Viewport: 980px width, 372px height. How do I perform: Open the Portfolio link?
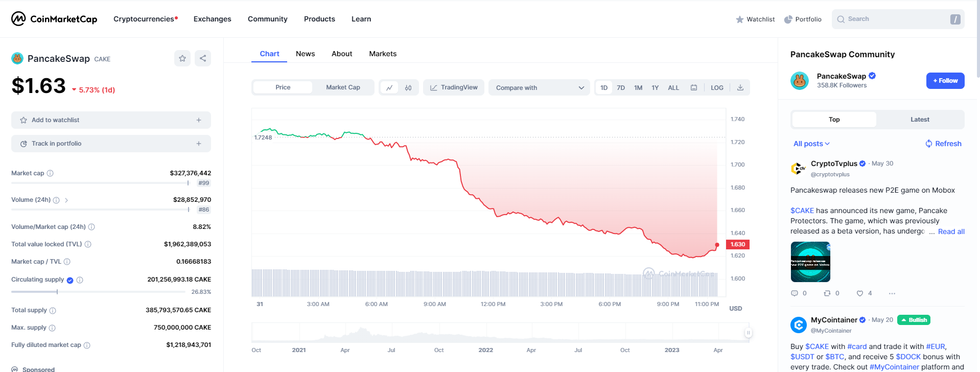coord(803,19)
